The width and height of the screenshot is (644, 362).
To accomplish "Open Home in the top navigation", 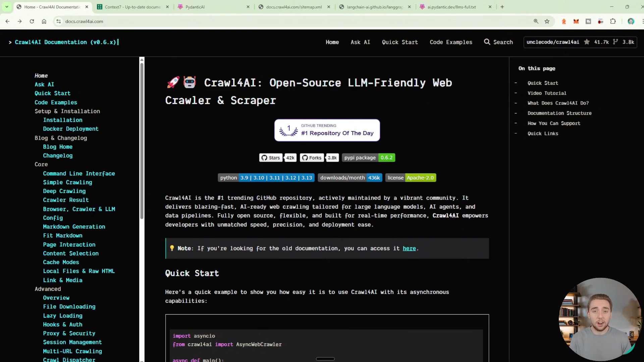I will (332, 42).
